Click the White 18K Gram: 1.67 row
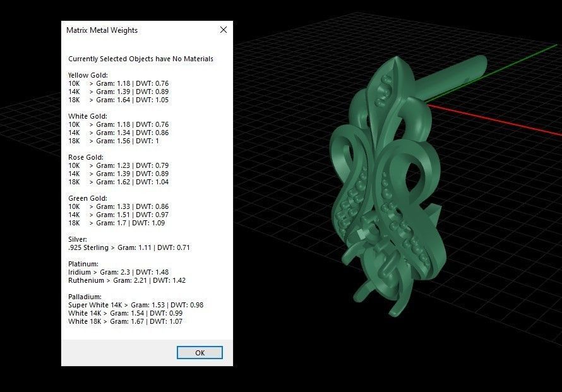This screenshot has width=562, height=392. pos(125,321)
